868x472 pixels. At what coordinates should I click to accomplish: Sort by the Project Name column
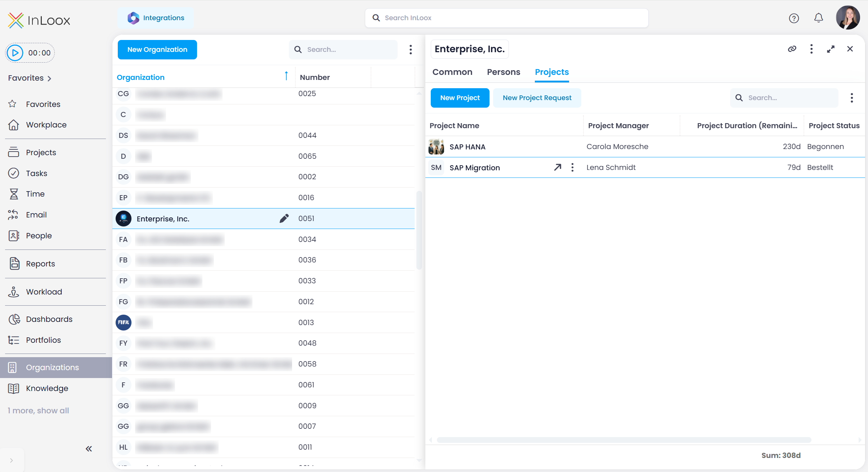[454, 126]
